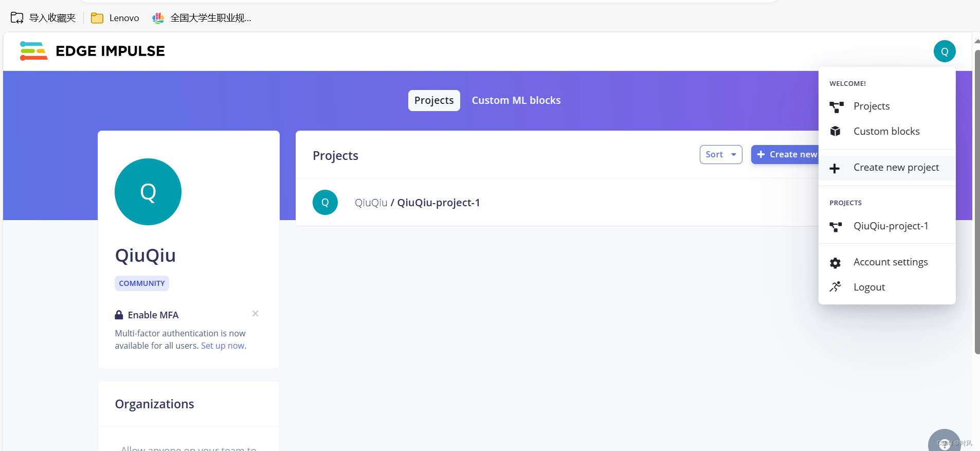Image resolution: width=980 pixels, height=451 pixels.
Task: Click the QiuQiu username heading
Action: (146, 256)
